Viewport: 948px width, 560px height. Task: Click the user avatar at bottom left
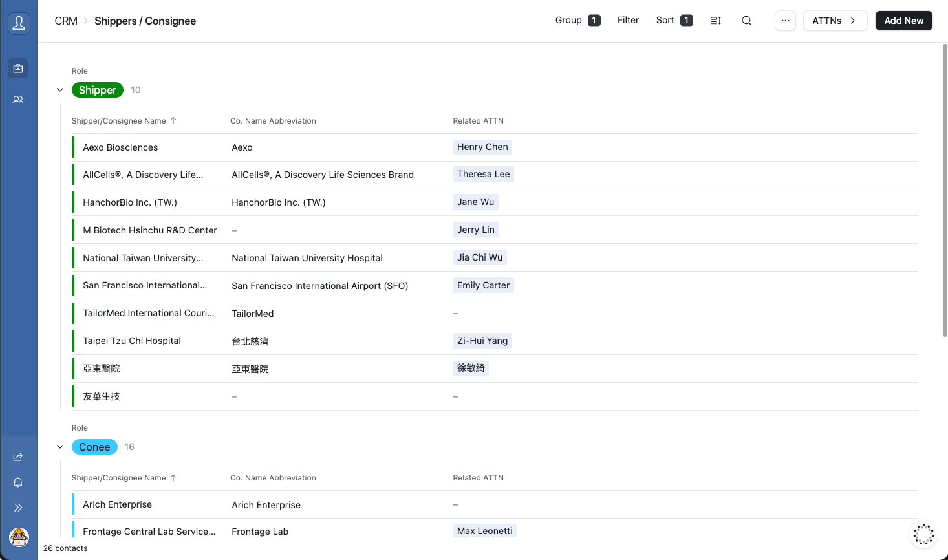pyautogui.click(x=19, y=537)
